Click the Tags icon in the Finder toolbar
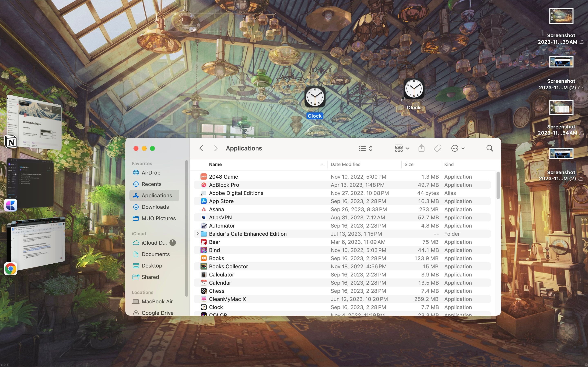The image size is (588, 367). pos(437,148)
